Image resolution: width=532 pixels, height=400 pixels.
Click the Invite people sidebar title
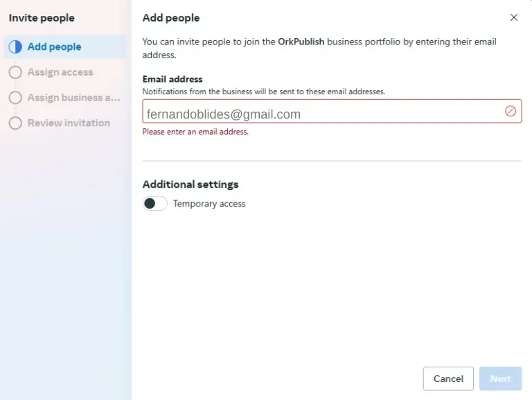42,18
